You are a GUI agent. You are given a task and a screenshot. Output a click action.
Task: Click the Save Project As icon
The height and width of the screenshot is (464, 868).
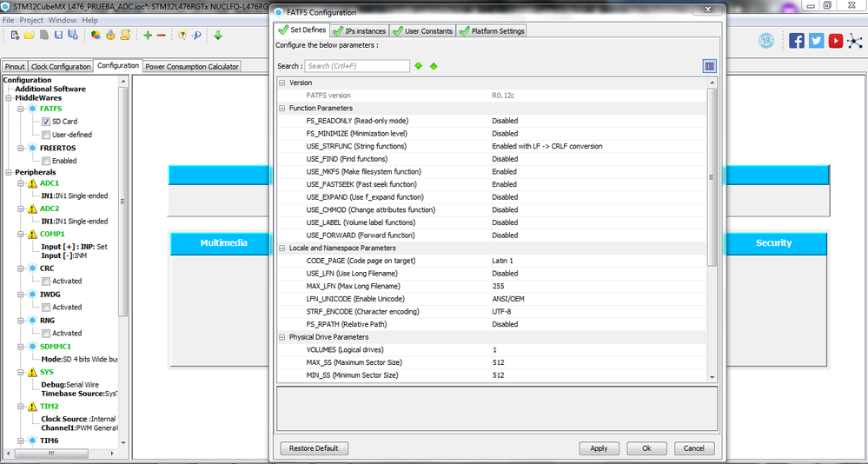[72, 35]
